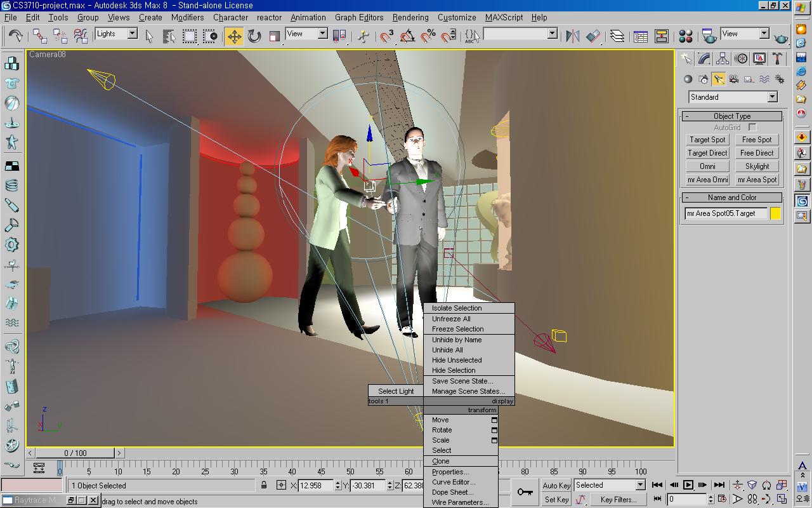812x508 pixels.
Task: Choose the Select Object arrow tool
Action: pyautogui.click(x=150, y=36)
